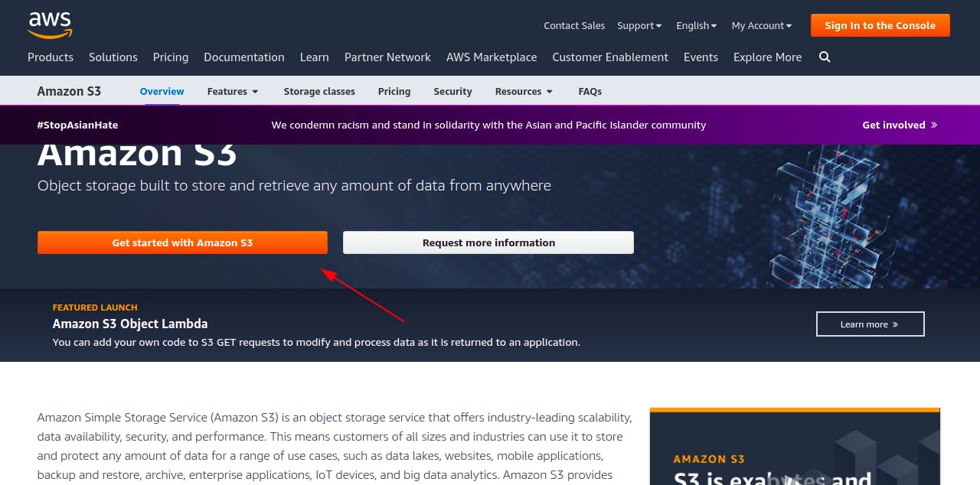Viewport: 980px width, 485px height.
Task: Select the Storage classes tab
Action: point(319,91)
